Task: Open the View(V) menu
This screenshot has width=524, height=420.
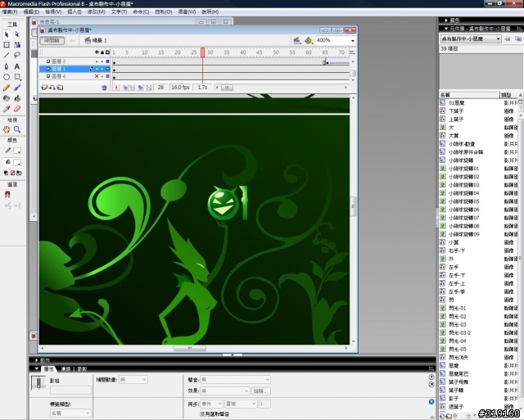Action: pos(53,11)
